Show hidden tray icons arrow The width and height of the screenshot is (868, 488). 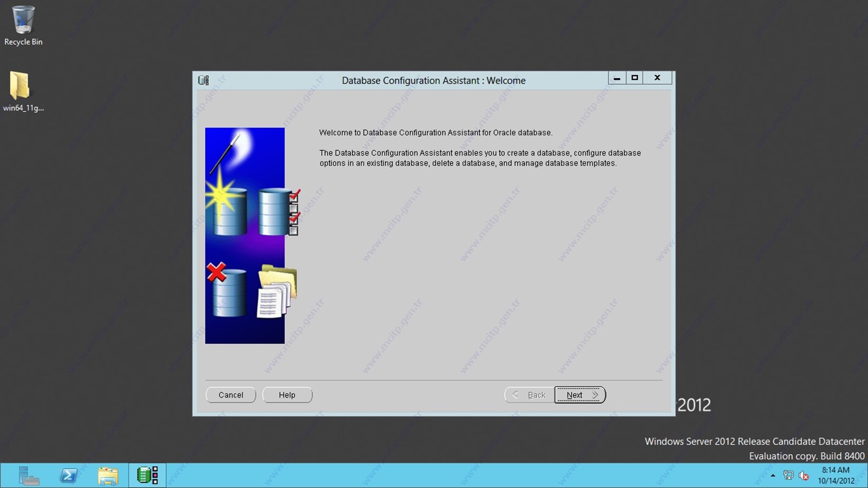(773, 476)
